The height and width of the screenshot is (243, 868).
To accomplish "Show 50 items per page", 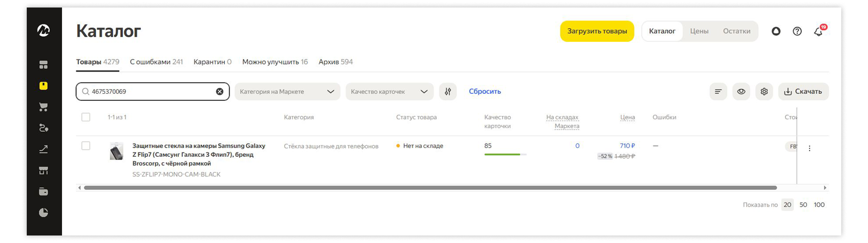I will point(803,205).
